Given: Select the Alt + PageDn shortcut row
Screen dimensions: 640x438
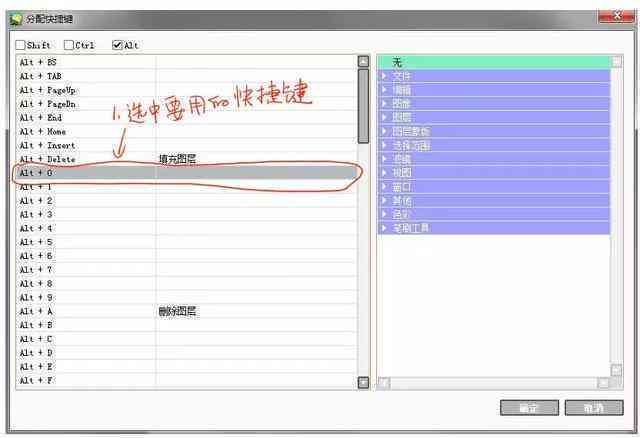Looking at the screenshot, I should point(187,104).
